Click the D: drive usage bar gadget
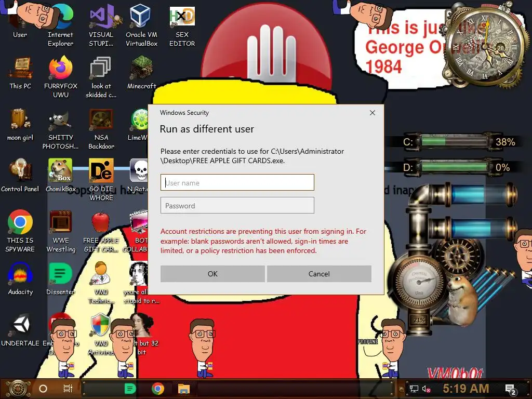This screenshot has width=532, height=399. pyautogui.click(x=454, y=167)
